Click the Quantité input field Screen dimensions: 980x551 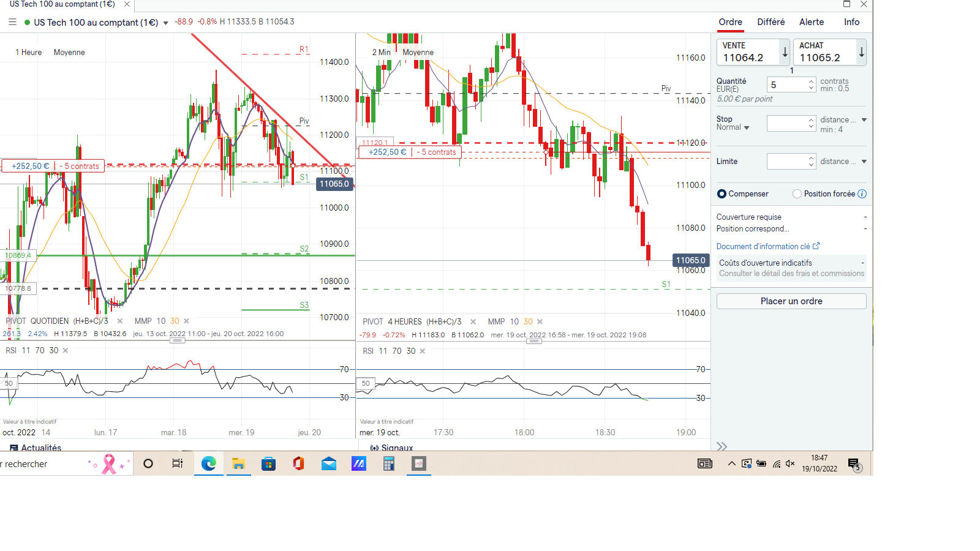coord(786,84)
